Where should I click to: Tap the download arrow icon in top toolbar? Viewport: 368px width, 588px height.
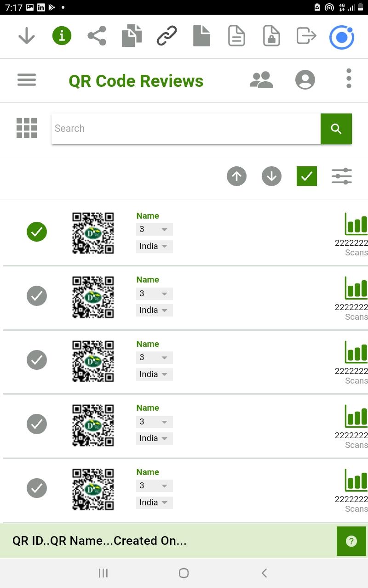tap(27, 36)
